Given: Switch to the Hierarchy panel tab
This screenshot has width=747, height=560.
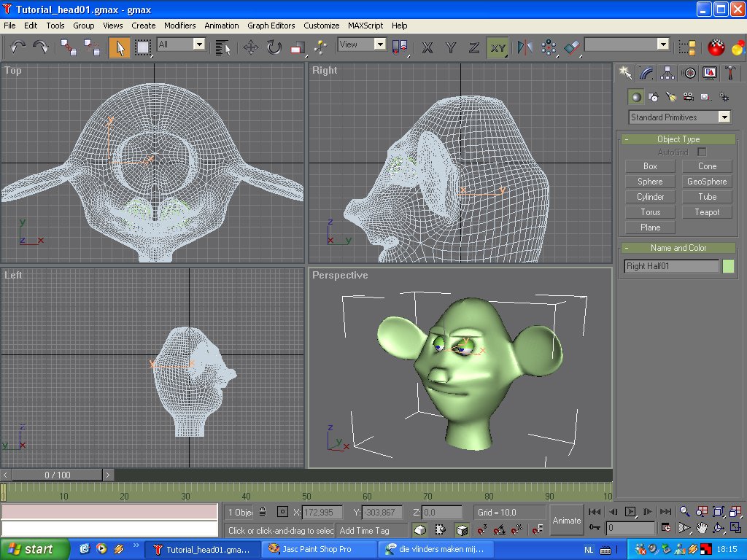Looking at the screenshot, I should coord(667,73).
